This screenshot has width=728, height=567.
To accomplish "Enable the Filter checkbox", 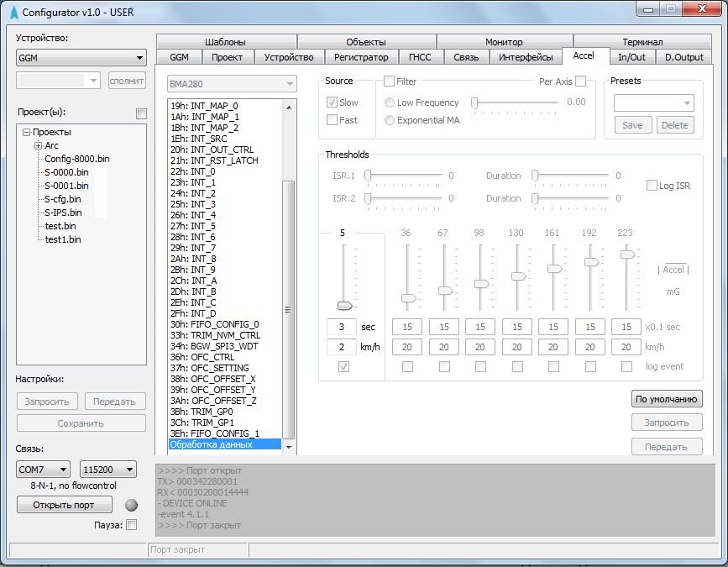I will [389, 81].
